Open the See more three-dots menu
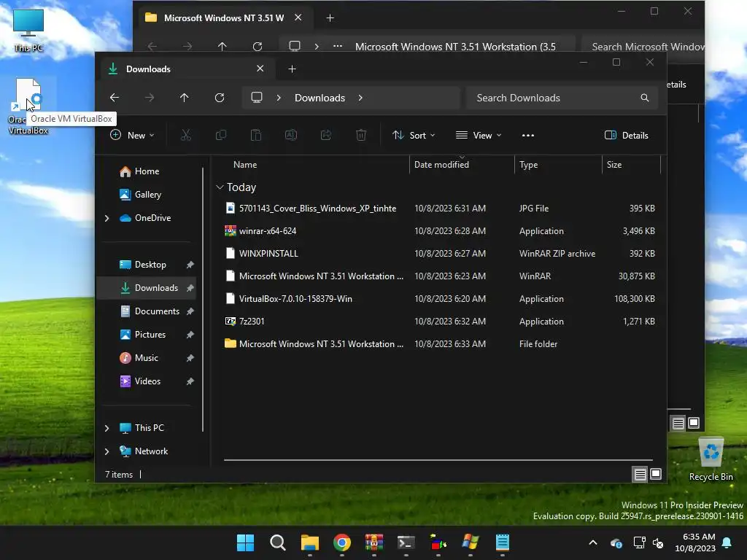 pyautogui.click(x=528, y=135)
